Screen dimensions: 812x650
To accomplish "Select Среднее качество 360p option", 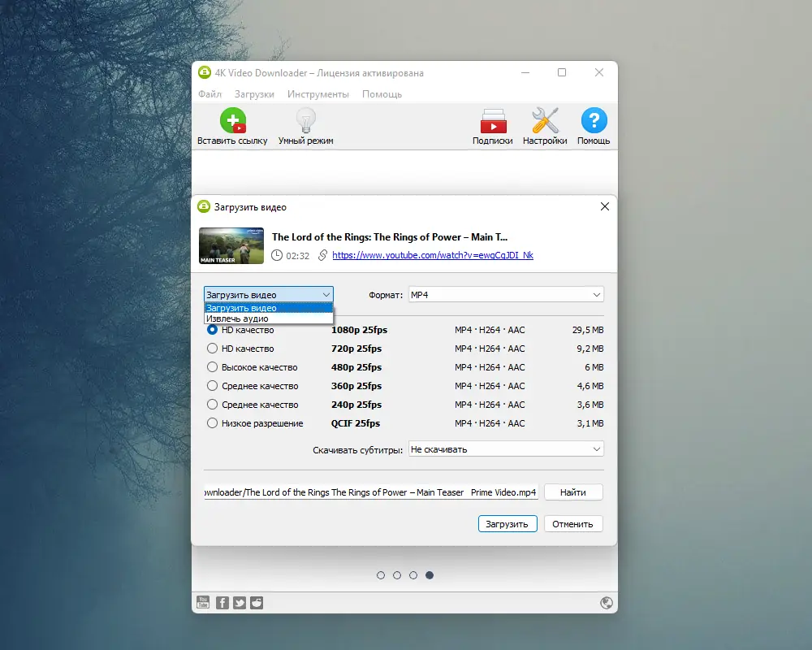I will pyautogui.click(x=212, y=386).
